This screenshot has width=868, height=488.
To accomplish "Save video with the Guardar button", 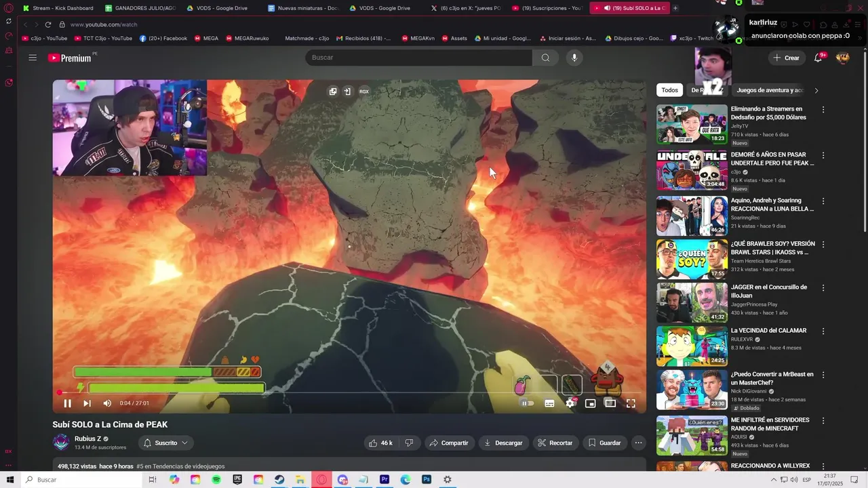I will (605, 443).
